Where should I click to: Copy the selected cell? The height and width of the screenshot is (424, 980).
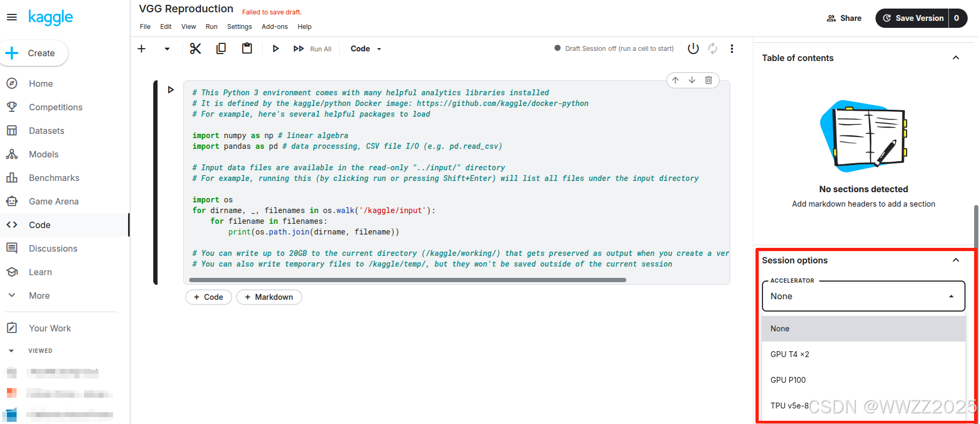pyautogui.click(x=221, y=49)
